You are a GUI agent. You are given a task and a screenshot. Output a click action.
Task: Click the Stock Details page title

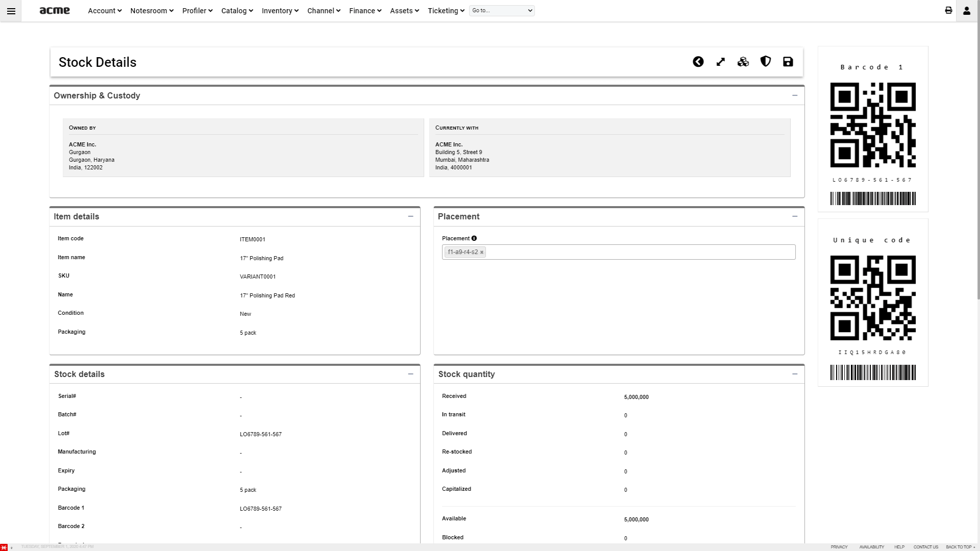tap(97, 62)
